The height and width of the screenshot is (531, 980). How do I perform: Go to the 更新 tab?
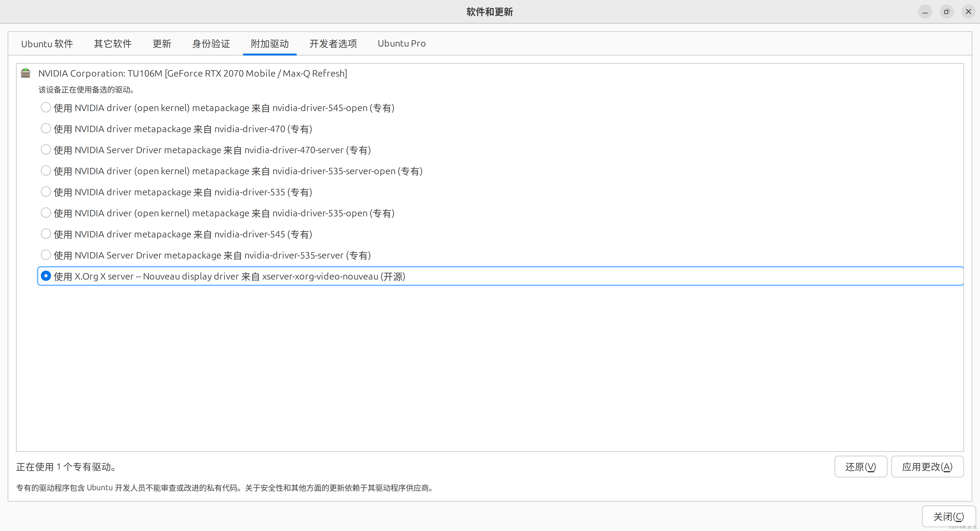162,44
